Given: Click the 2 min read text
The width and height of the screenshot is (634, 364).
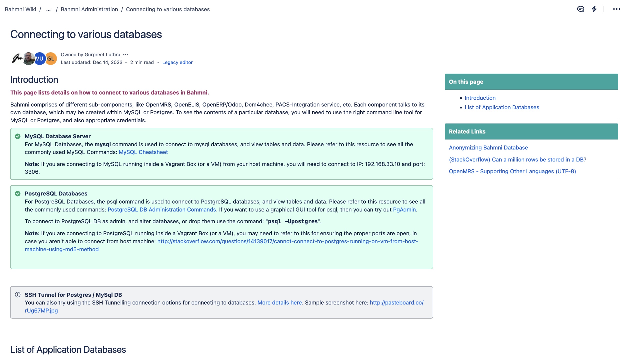Looking at the screenshot, I should (142, 62).
